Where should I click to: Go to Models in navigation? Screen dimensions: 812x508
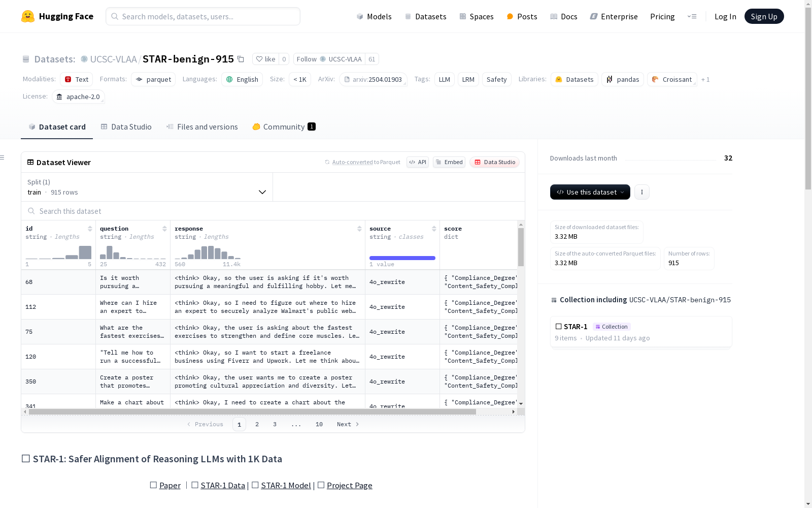coord(374,16)
